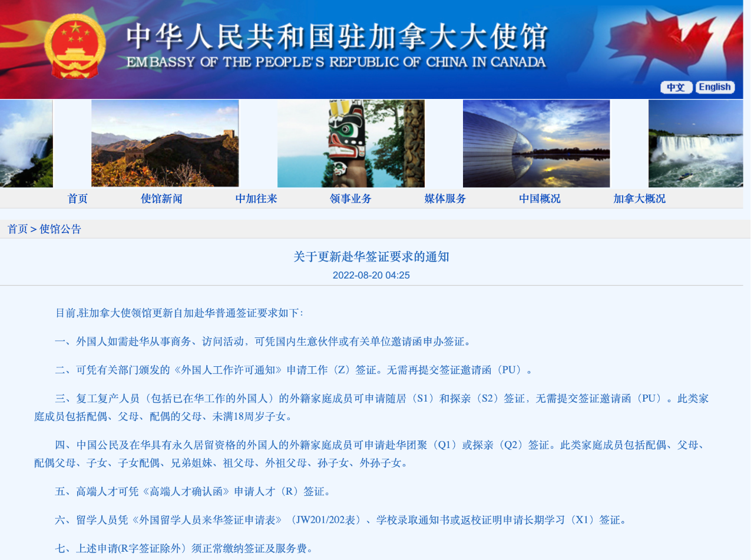
Task: Click the Great Wall banner photo
Action: [x=165, y=143]
